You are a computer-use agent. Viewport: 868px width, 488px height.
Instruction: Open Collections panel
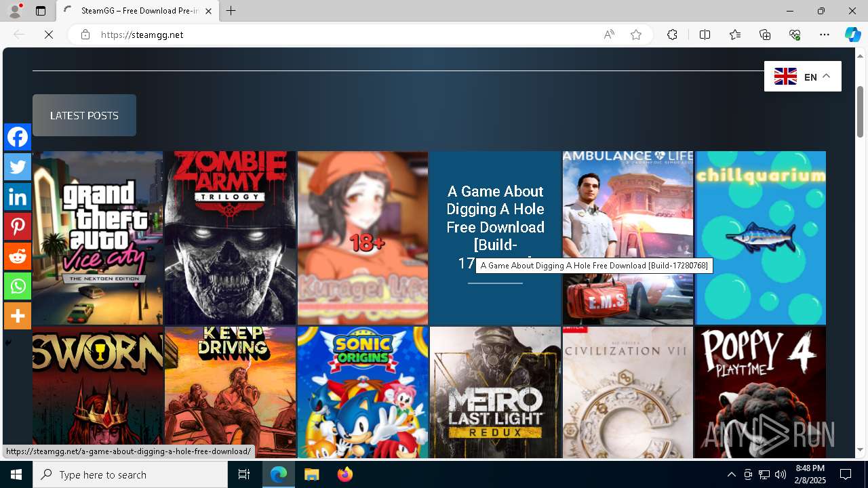click(765, 35)
